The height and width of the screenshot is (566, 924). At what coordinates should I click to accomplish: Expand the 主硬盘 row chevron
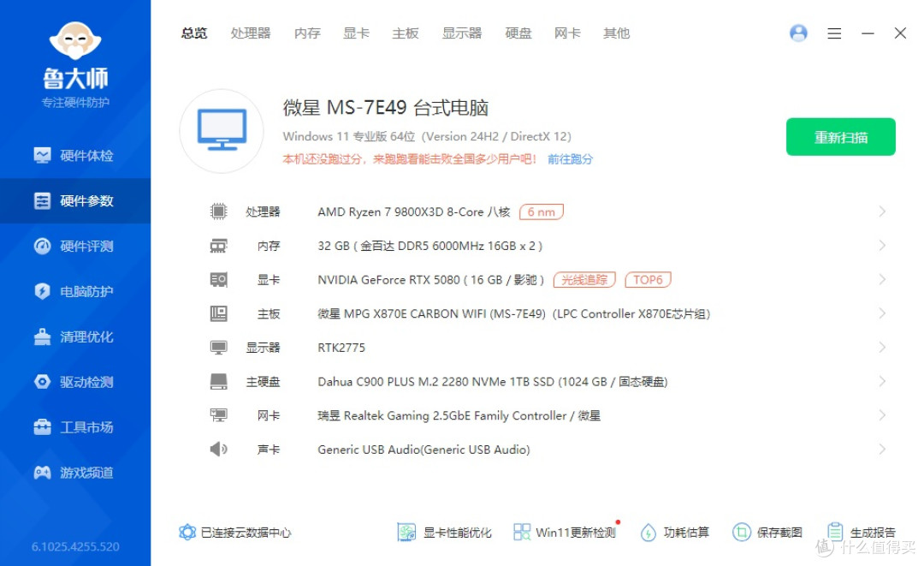[882, 381]
